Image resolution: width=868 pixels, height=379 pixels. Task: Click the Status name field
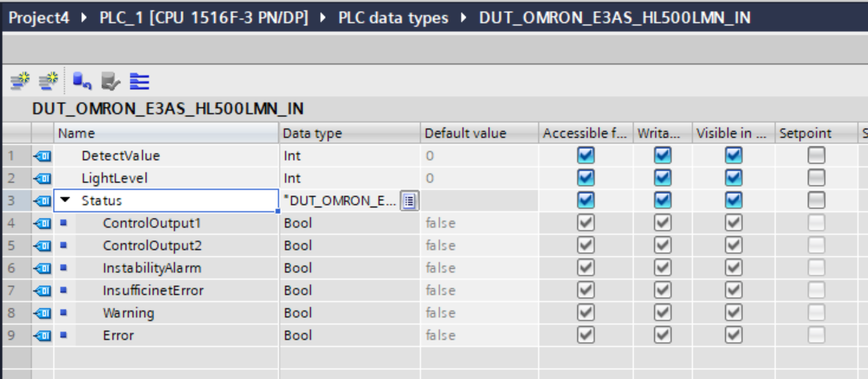coord(166,201)
